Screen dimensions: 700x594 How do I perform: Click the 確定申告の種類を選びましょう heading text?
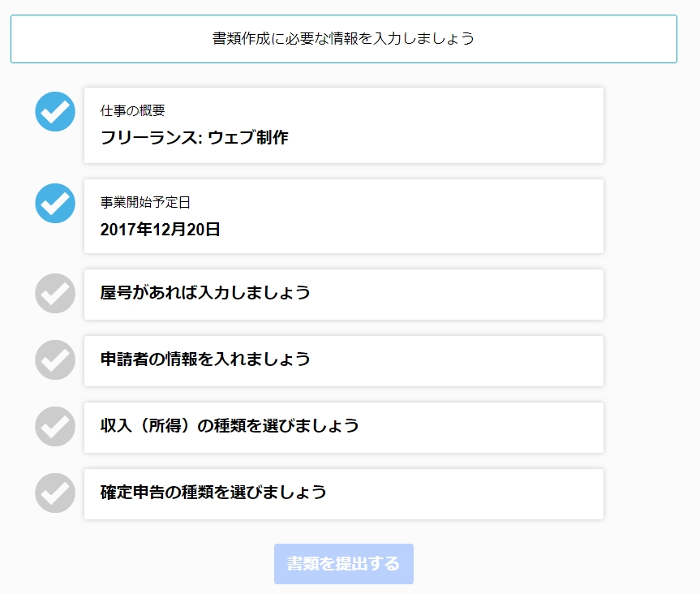[213, 493]
